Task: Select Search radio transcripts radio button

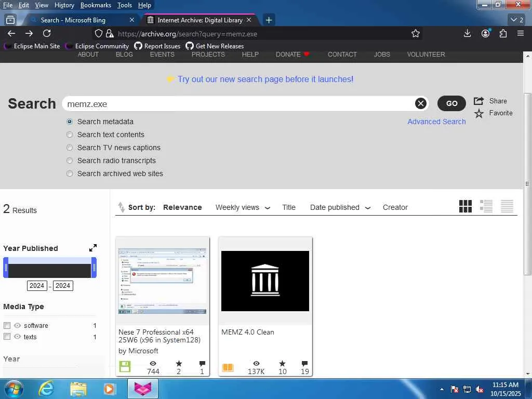Action: coord(70,161)
